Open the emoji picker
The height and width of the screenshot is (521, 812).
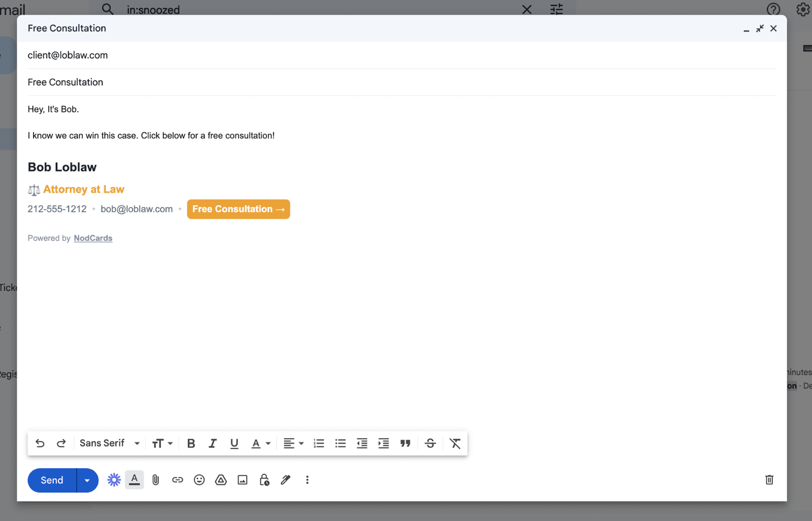tap(199, 480)
